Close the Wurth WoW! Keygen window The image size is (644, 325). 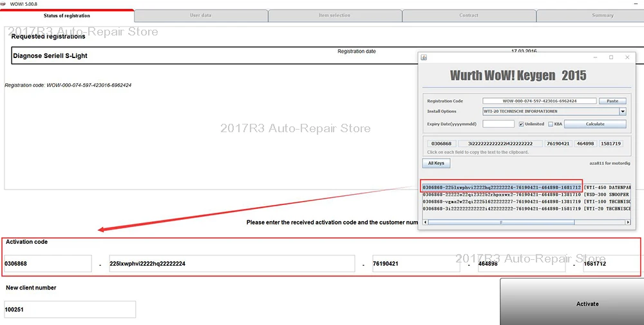coord(627,57)
